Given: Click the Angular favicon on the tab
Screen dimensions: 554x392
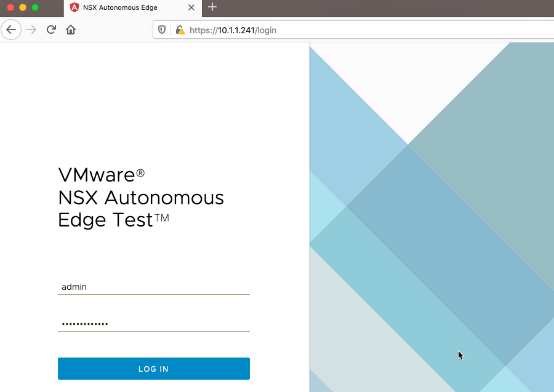Looking at the screenshot, I should coord(74,7).
